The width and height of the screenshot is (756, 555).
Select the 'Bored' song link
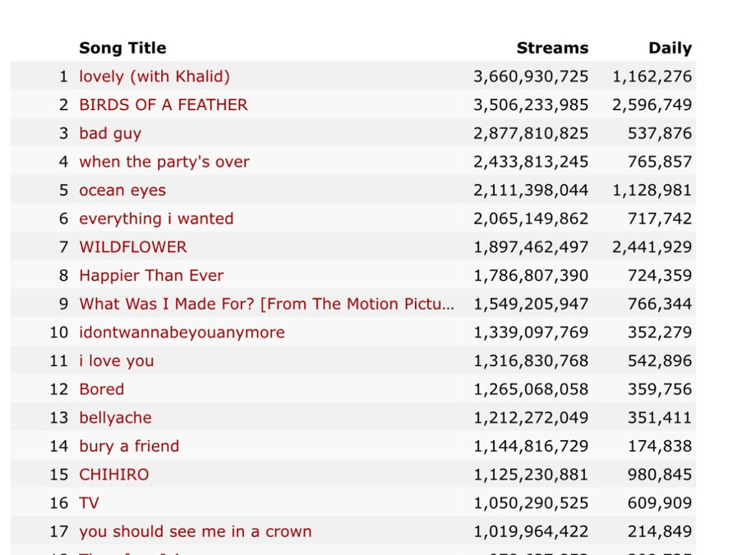coord(101,389)
